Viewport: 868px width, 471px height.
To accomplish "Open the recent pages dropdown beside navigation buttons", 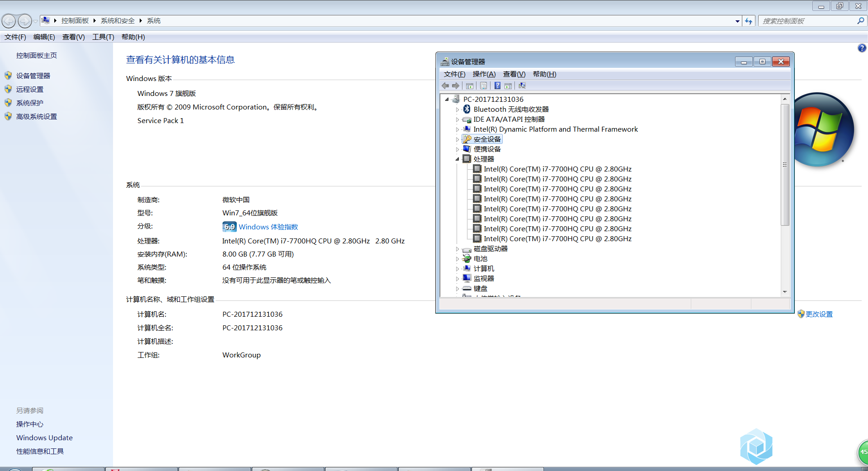I will 35,21.
